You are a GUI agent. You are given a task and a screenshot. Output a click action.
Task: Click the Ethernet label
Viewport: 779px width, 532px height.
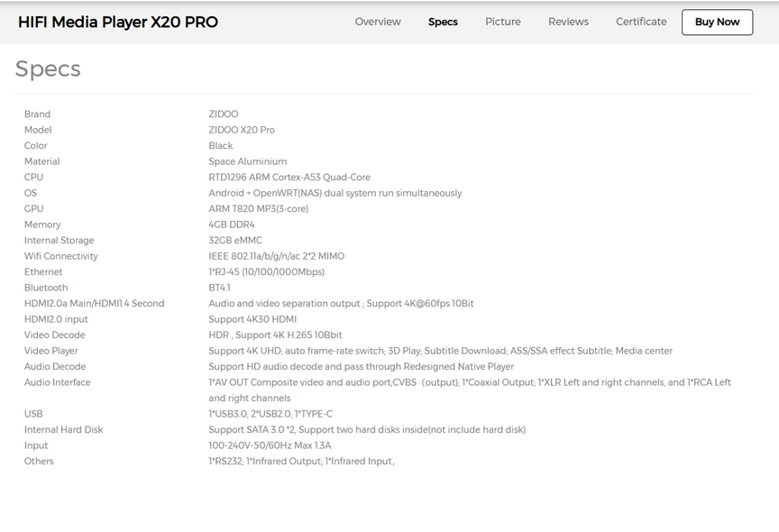tap(43, 271)
